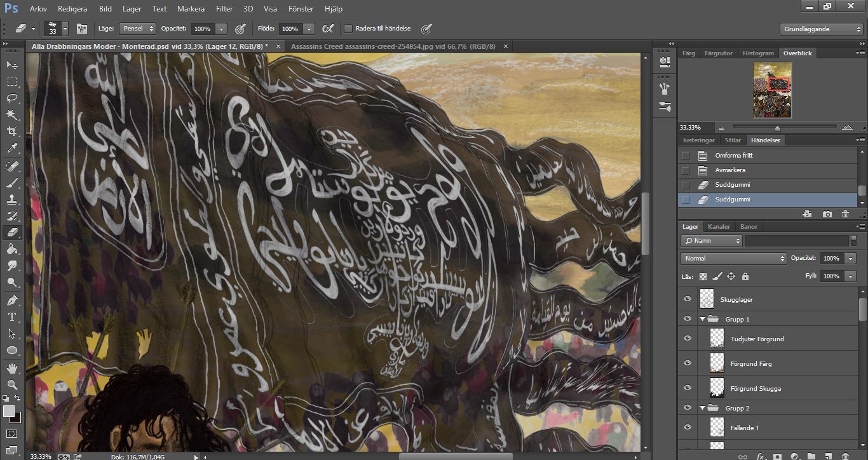868x460 pixels.
Task: Click the foreground color swatch
Action: tap(9, 411)
